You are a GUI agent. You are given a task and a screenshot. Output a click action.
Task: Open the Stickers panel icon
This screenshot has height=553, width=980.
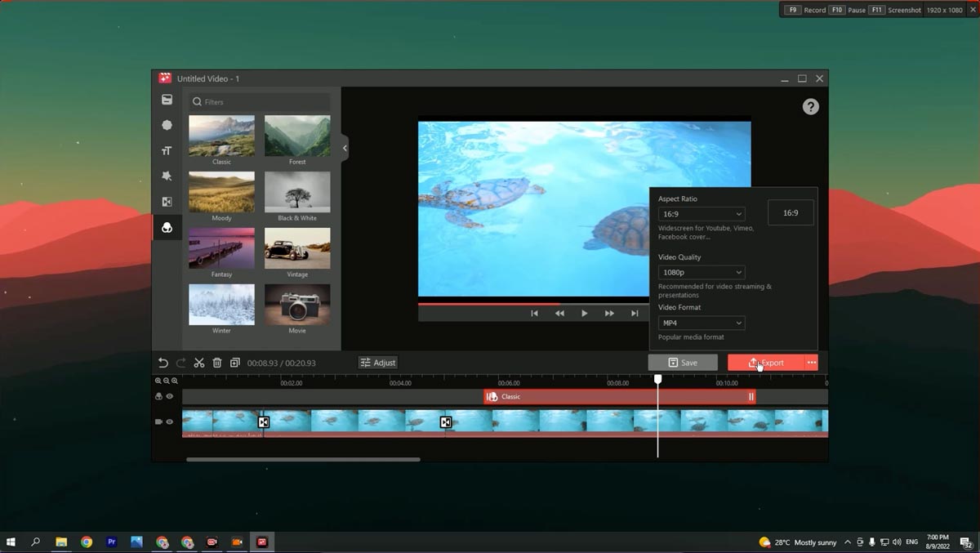(x=167, y=176)
